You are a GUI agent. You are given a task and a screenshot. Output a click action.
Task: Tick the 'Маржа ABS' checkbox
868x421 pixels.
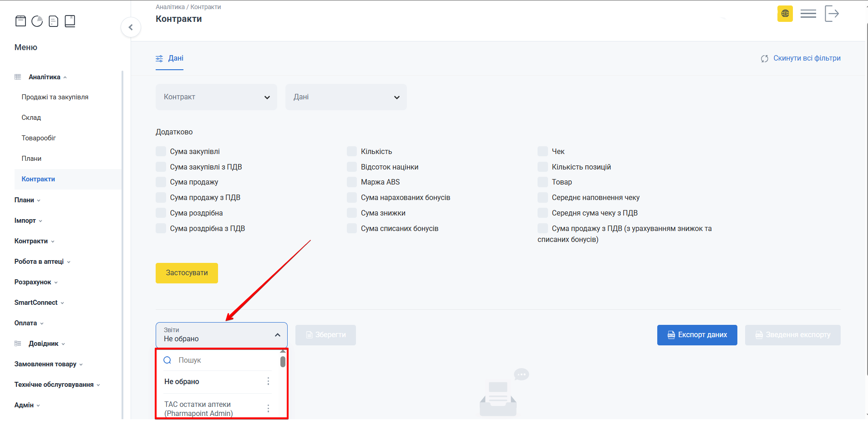352,182
